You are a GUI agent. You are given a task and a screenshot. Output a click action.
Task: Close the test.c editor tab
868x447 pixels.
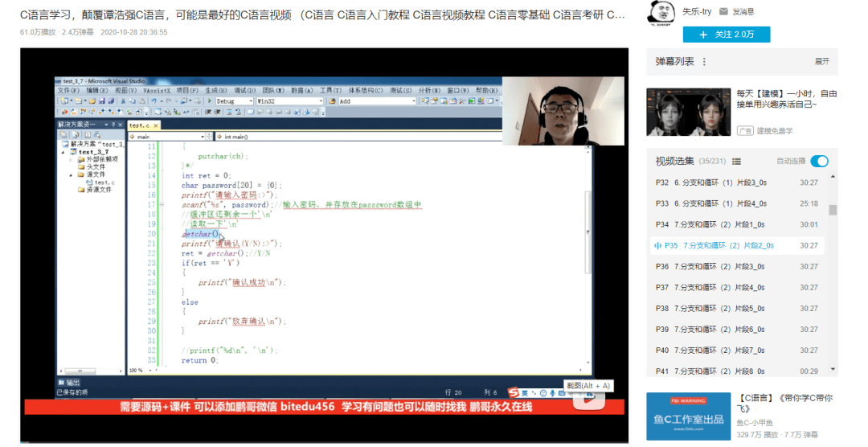pos(156,125)
